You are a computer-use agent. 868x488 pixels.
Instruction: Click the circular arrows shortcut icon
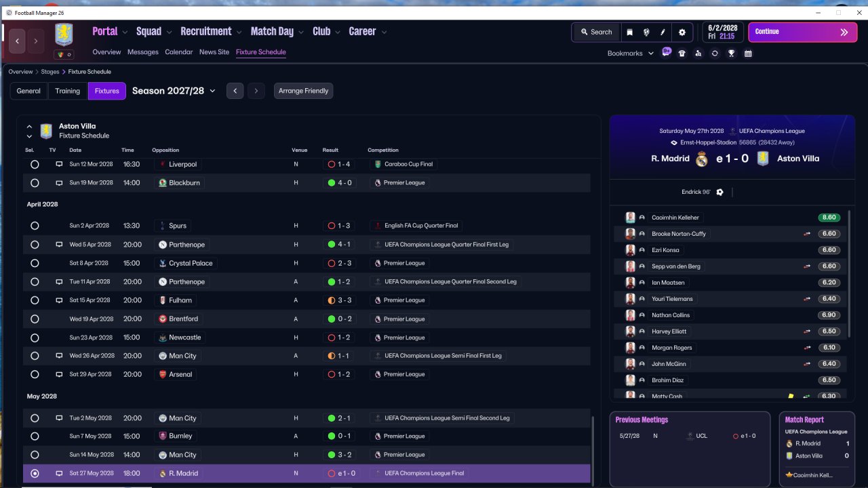tap(715, 53)
